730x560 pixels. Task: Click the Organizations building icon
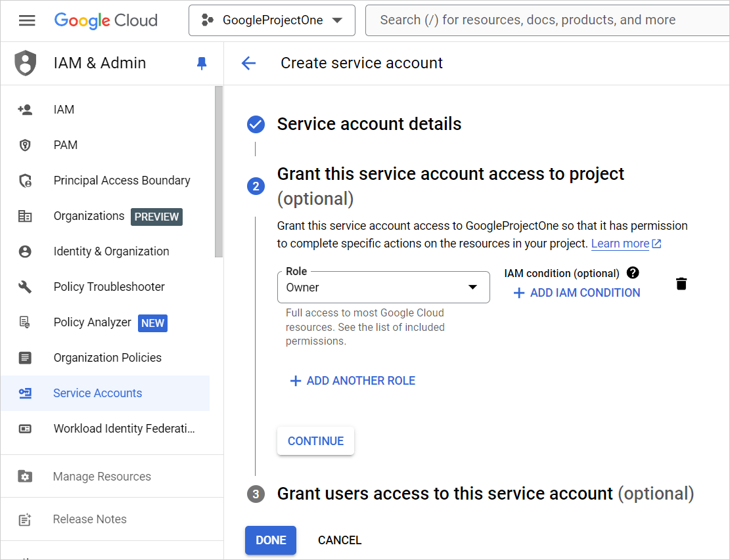click(x=25, y=216)
